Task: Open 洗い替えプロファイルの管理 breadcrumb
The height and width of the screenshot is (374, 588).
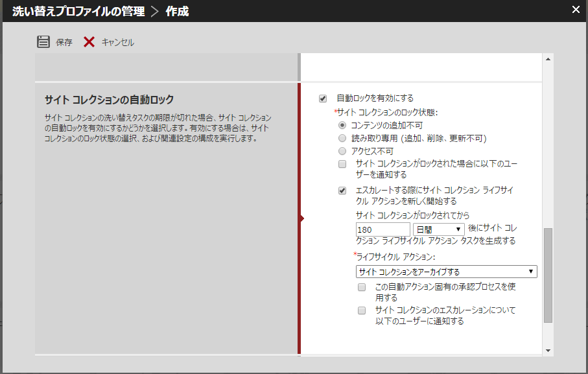Action: [x=78, y=11]
